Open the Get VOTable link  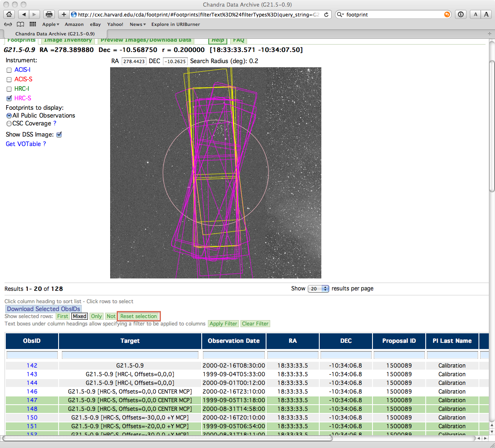[23, 144]
